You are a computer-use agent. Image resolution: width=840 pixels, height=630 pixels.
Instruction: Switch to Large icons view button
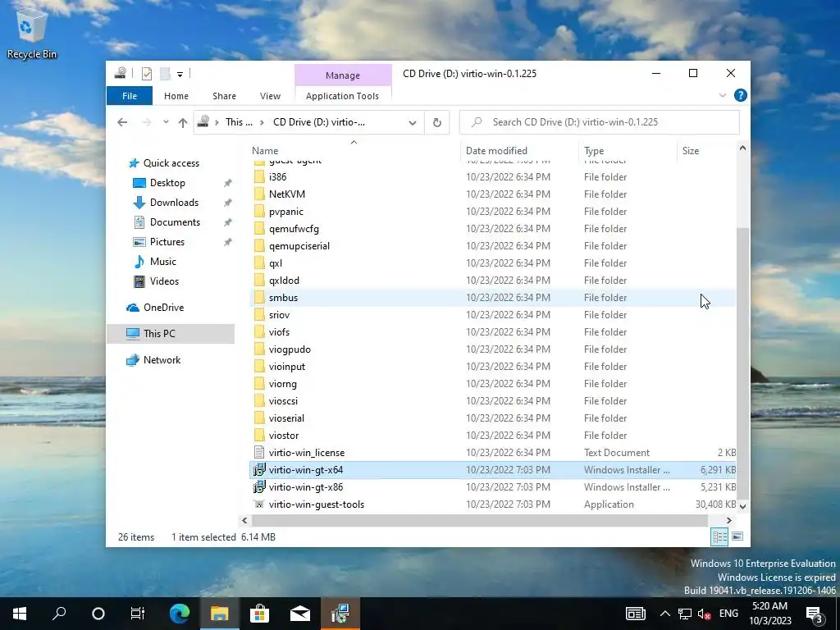(x=737, y=536)
